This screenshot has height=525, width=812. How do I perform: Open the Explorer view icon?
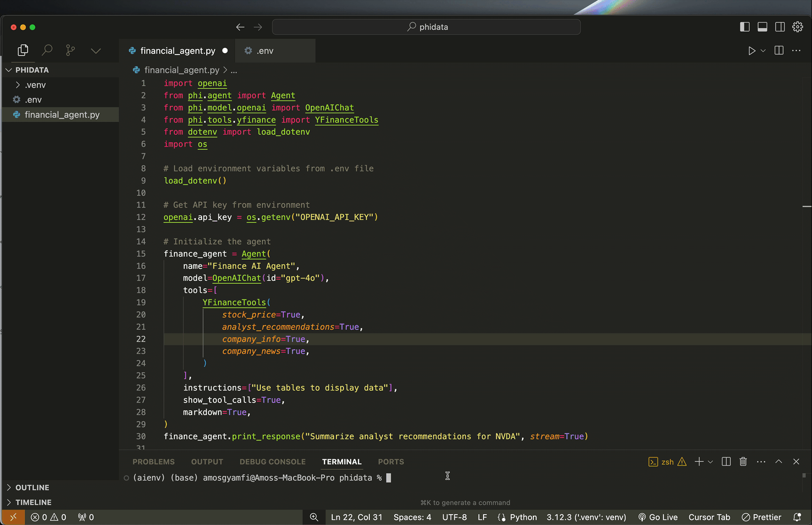coord(23,50)
